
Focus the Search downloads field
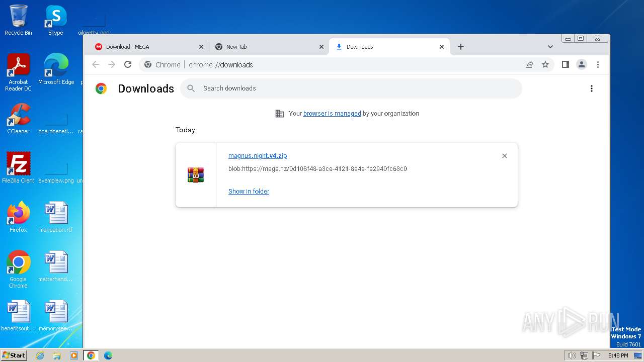(351, 88)
